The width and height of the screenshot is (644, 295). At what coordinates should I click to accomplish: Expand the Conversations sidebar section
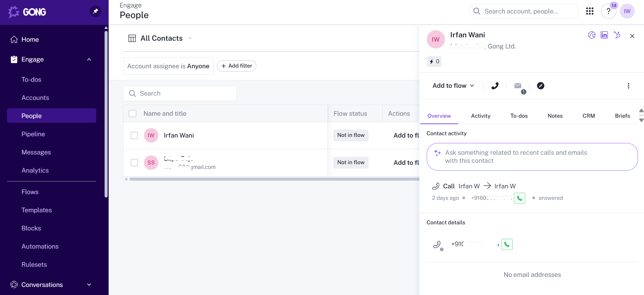click(89, 285)
